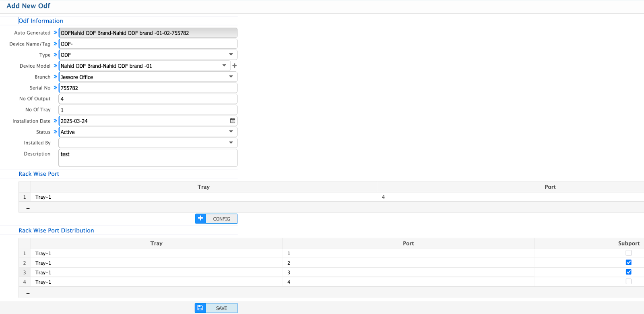Open the Installation Date calendar picker
This screenshot has height=314, width=644.
click(233, 121)
